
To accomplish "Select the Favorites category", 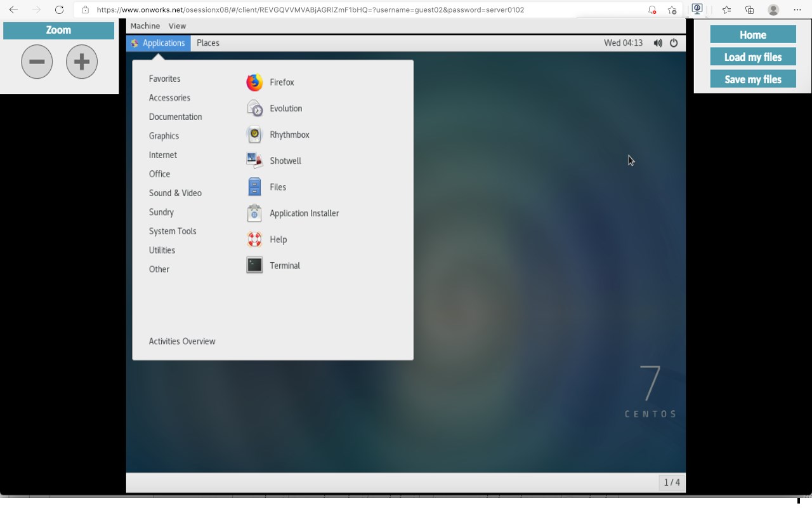I will pos(165,79).
